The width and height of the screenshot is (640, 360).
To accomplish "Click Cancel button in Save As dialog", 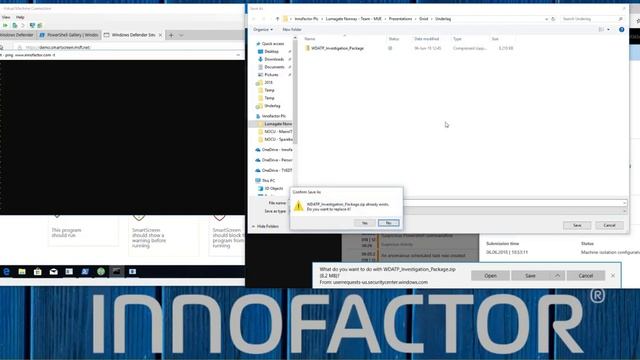I will (x=609, y=225).
